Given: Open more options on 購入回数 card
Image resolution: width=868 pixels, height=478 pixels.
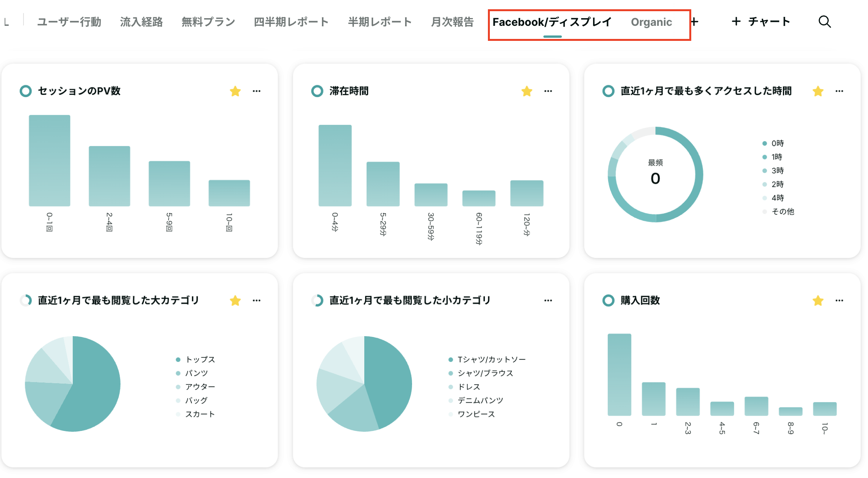Looking at the screenshot, I should pyautogui.click(x=840, y=301).
